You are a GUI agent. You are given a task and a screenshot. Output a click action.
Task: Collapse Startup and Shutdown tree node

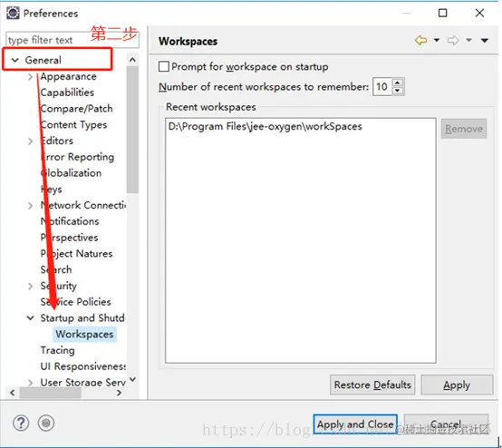click(31, 318)
